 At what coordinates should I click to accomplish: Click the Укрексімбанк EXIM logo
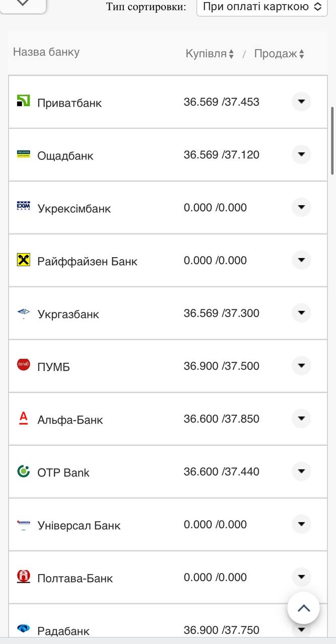point(24,206)
